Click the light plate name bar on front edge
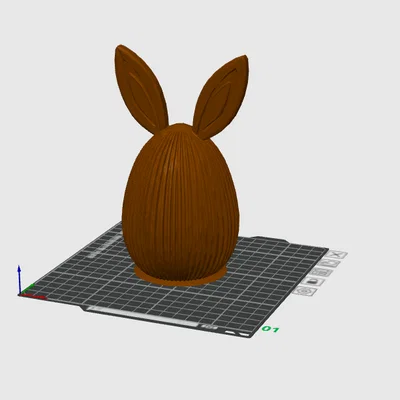 coord(143,317)
